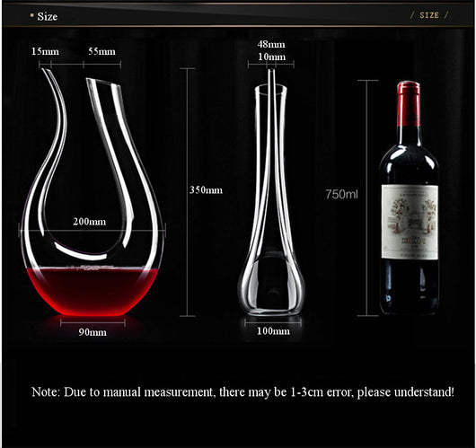Click the red wine inside the decanter

tap(93, 292)
